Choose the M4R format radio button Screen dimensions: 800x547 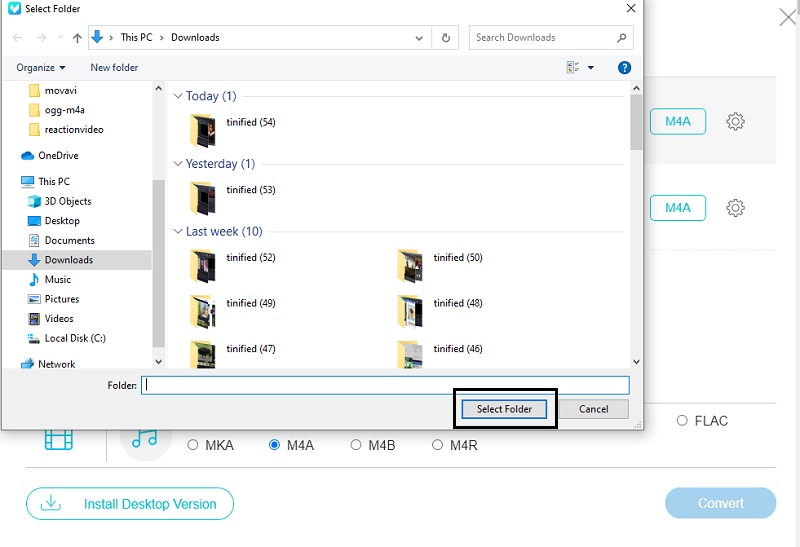point(437,445)
